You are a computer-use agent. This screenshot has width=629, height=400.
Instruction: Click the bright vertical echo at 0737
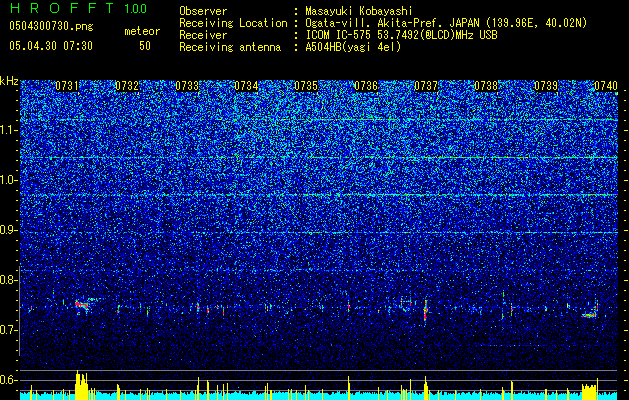[426, 310]
